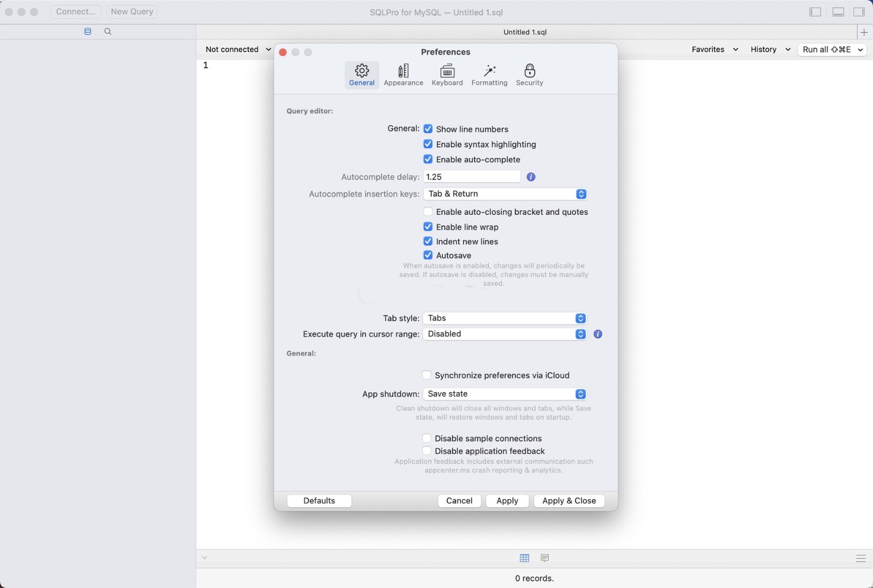The width and height of the screenshot is (873, 588).
Task: Toggle Enable syntax highlighting checkbox
Action: [x=428, y=144]
